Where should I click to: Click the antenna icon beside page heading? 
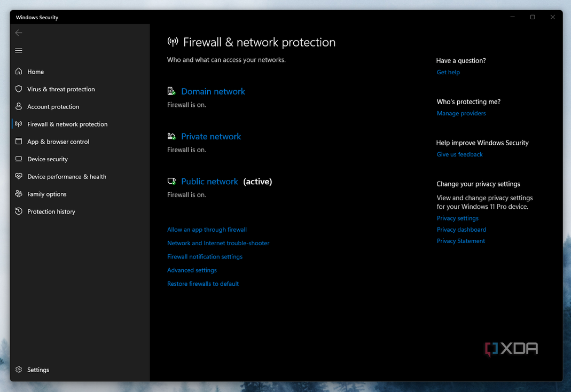click(173, 42)
